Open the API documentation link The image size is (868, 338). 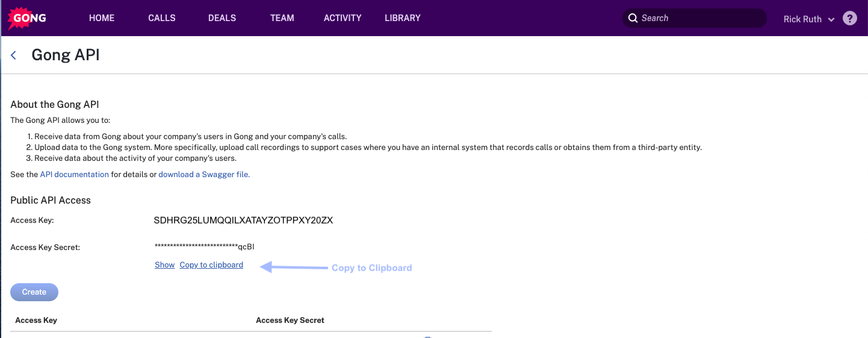click(75, 174)
